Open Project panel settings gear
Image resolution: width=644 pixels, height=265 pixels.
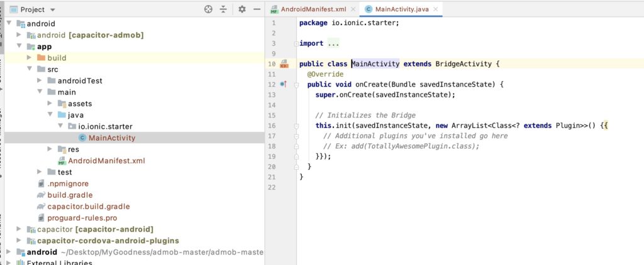coord(242,9)
